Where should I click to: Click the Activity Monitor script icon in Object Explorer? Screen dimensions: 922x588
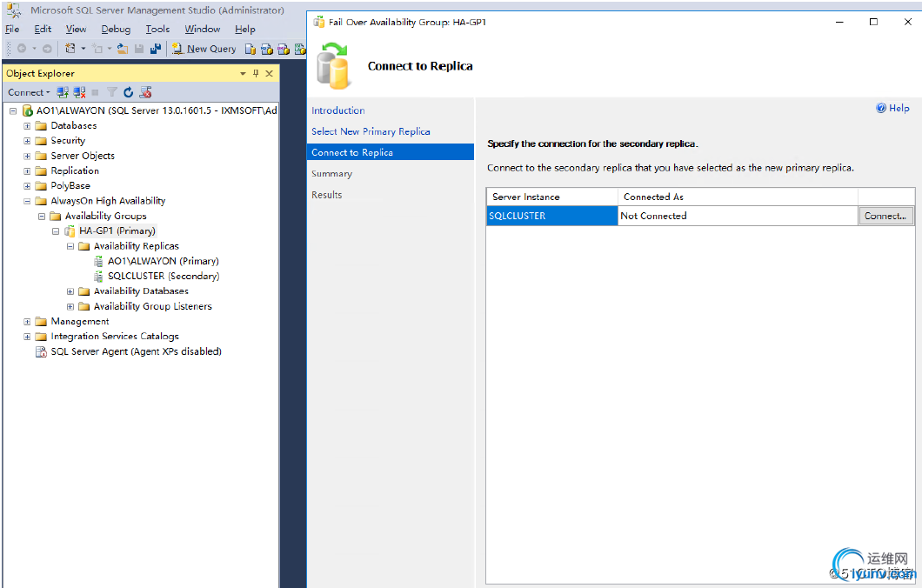tap(146, 92)
